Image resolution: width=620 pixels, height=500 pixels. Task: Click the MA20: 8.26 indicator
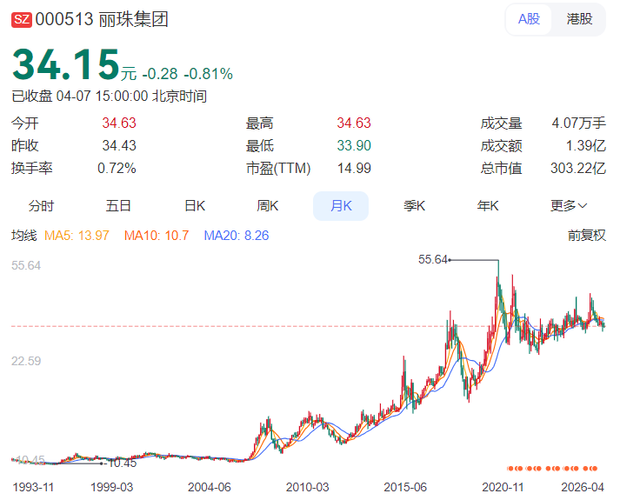coord(236,236)
